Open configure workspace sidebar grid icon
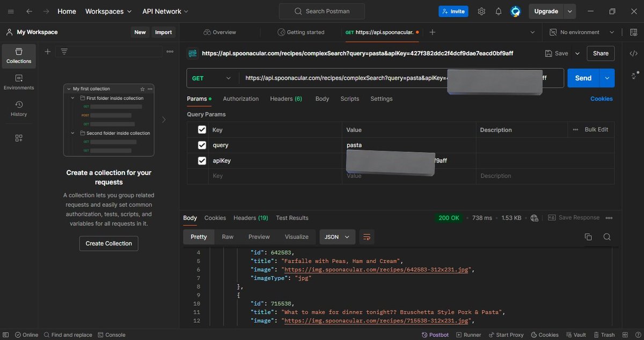This screenshot has width=644, height=340. [19, 138]
